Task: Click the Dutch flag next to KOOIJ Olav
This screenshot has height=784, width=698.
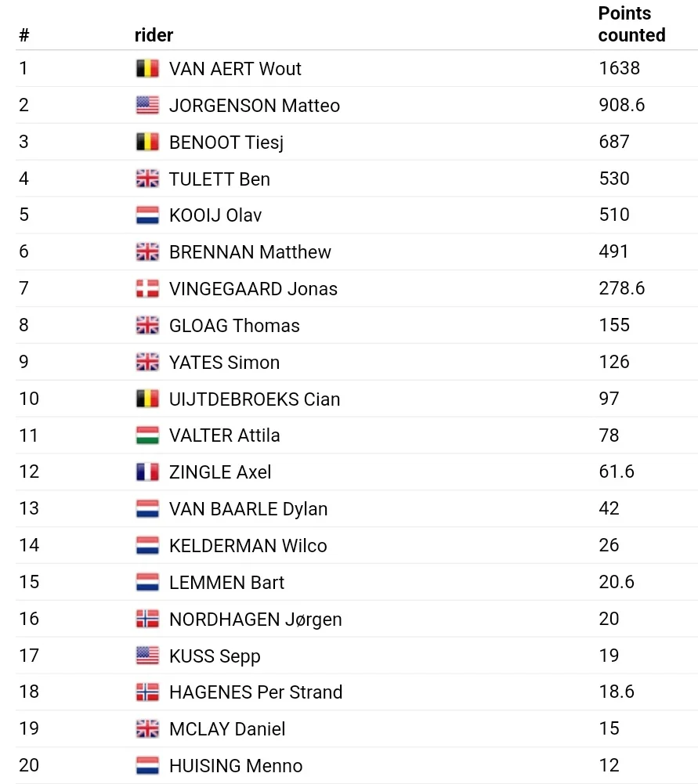Action: [x=147, y=215]
